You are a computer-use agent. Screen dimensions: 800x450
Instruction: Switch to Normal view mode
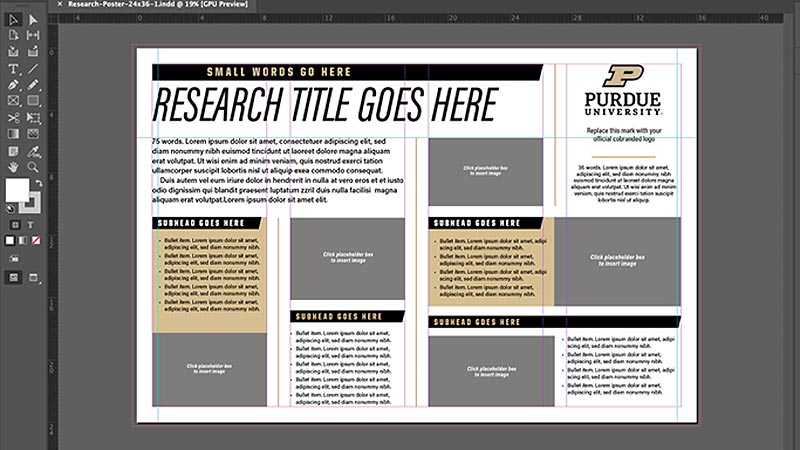click(x=13, y=278)
